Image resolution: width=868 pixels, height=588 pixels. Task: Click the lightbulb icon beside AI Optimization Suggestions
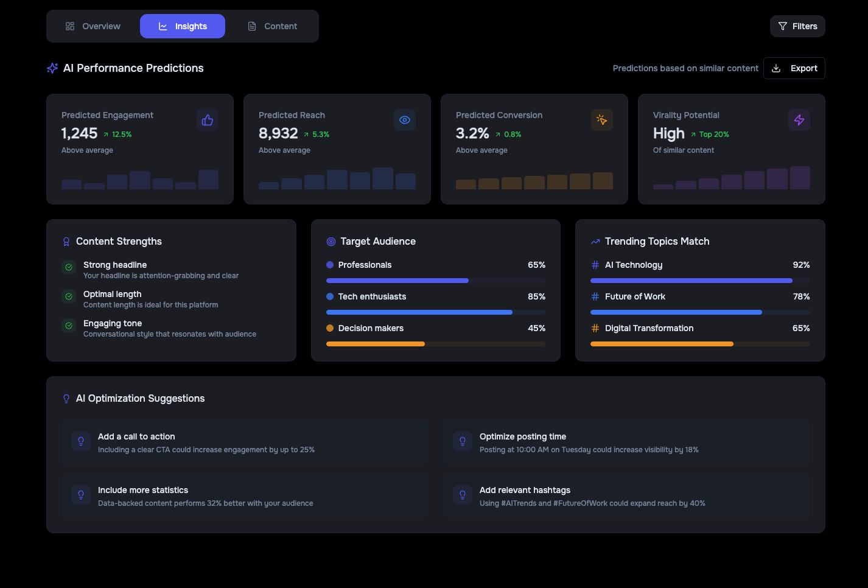[66, 398]
